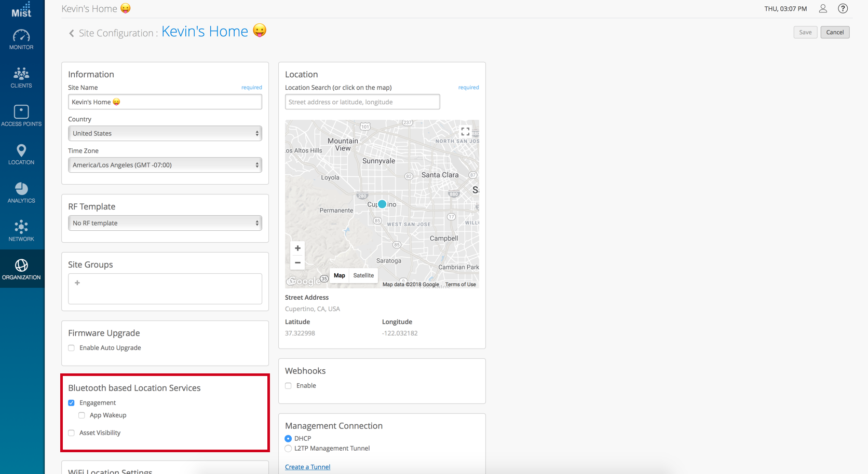
Task: Toggle map fullscreen view
Action: point(465,132)
